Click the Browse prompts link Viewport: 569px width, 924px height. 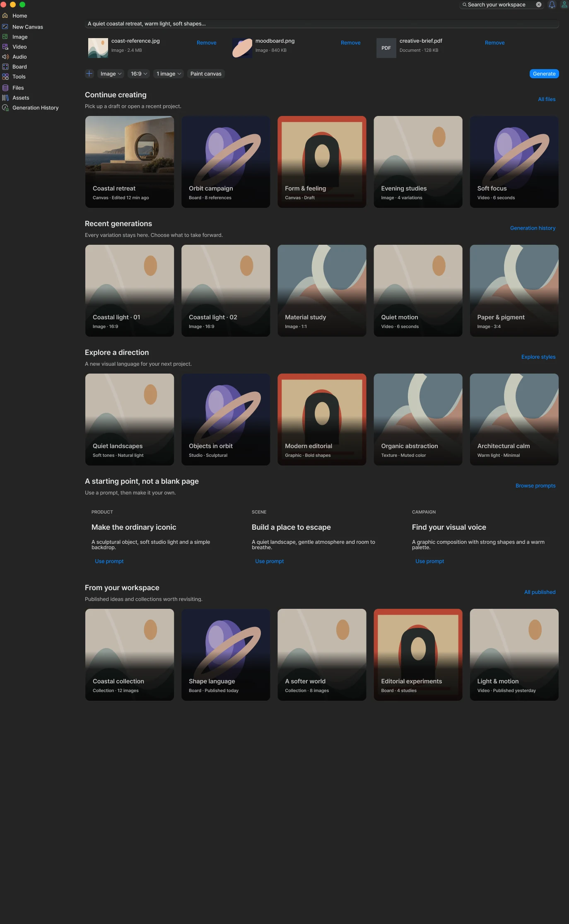535,486
